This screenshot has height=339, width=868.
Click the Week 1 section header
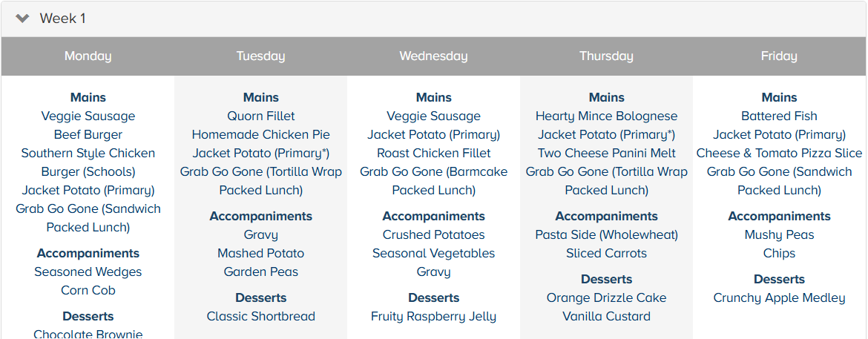point(63,19)
